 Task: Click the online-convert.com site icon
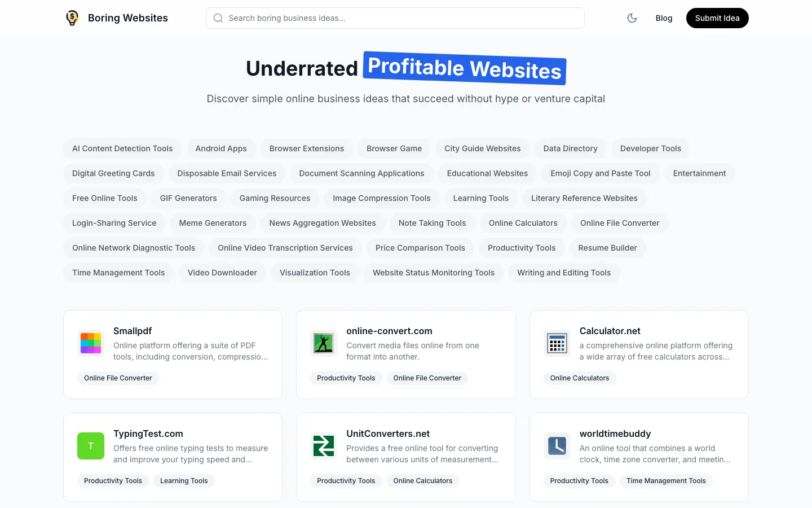[x=324, y=343]
